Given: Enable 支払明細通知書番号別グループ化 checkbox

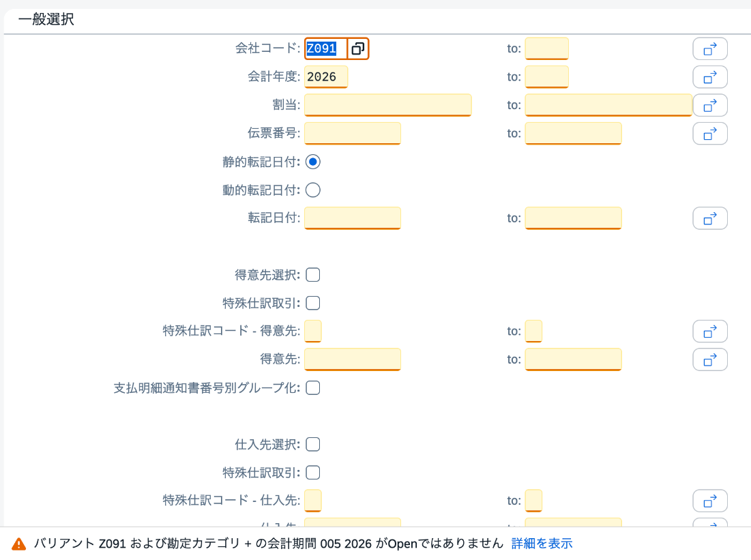Looking at the screenshot, I should pos(313,388).
